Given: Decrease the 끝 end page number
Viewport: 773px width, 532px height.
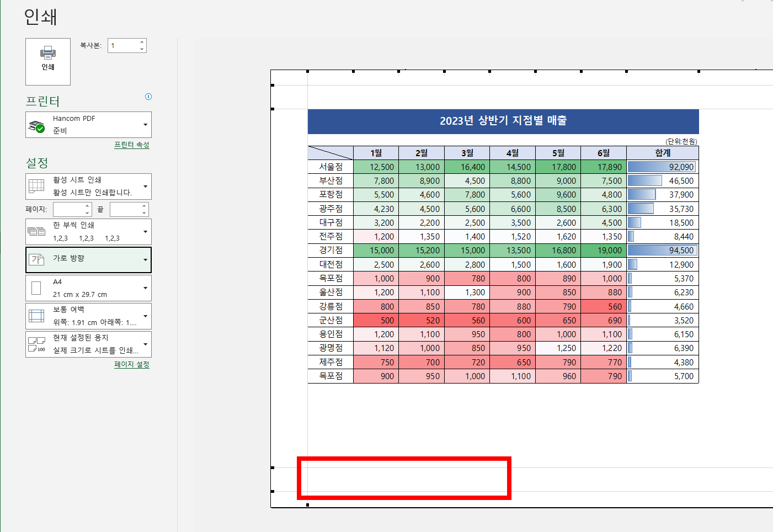Looking at the screenshot, I should 145,213.
